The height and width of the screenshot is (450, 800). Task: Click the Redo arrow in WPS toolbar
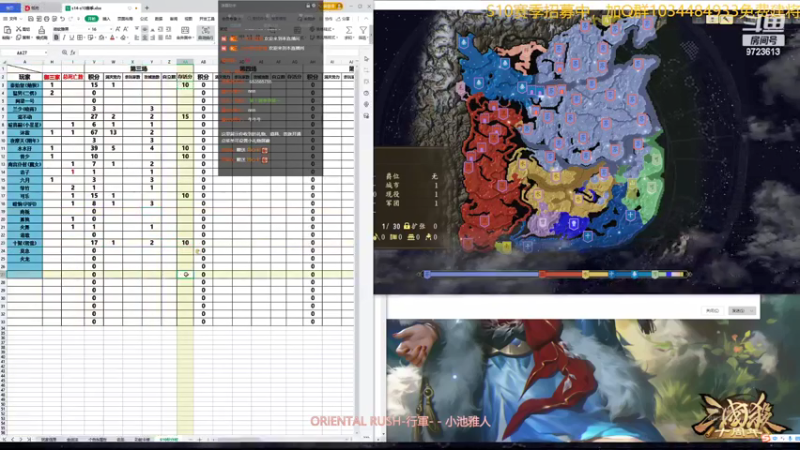[70, 19]
